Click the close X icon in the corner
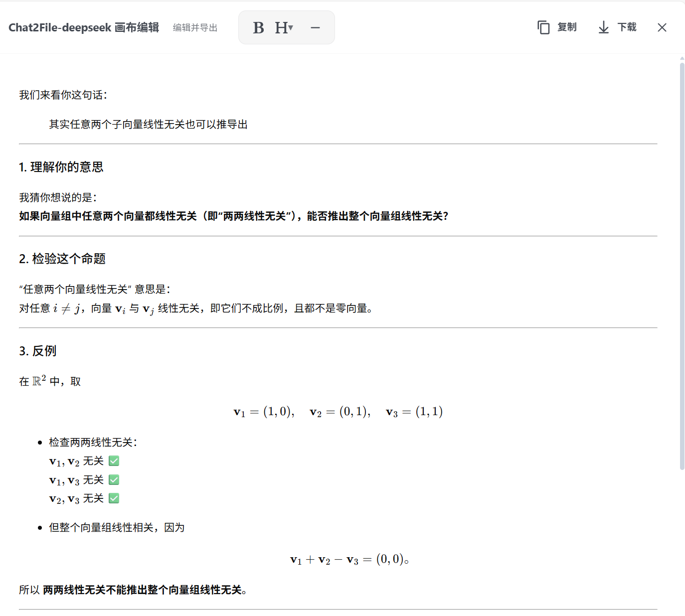 662,27
